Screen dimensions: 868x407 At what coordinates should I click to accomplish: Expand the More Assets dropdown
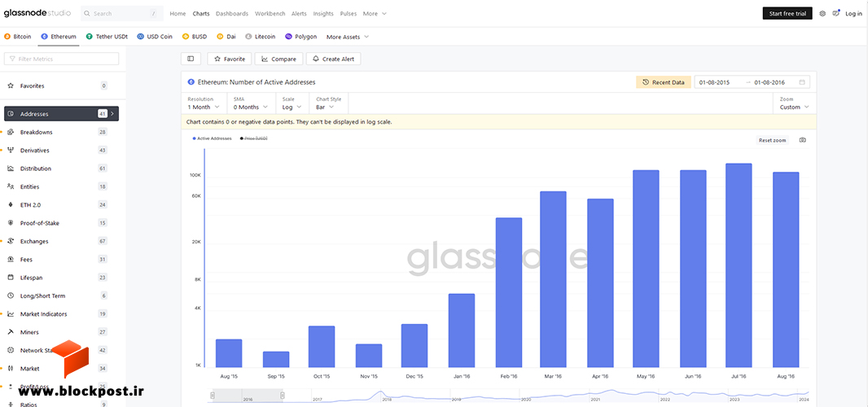(x=348, y=37)
